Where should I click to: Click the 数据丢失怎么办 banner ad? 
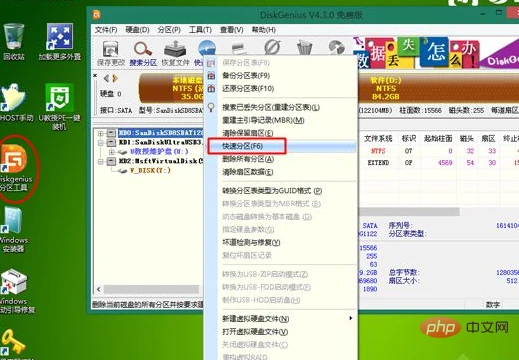tap(435, 53)
